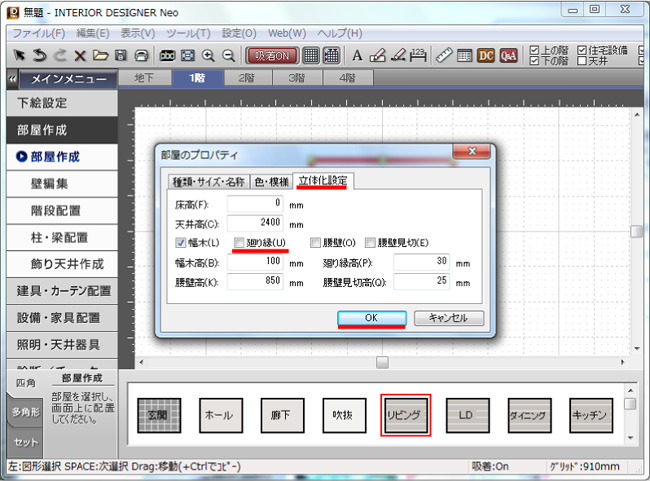Open the DC icon in toolbar

coord(487,55)
